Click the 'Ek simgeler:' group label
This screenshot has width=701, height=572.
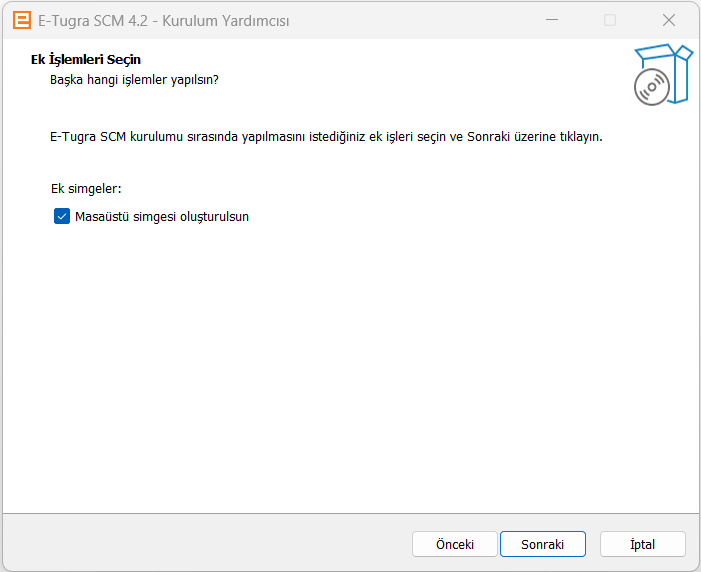pyautogui.click(x=86, y=188)
